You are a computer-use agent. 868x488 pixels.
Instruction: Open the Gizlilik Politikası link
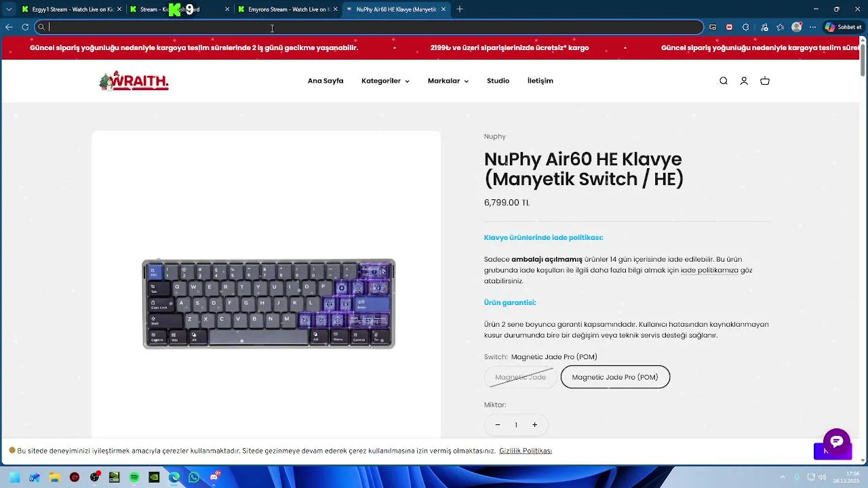point(526,451)
